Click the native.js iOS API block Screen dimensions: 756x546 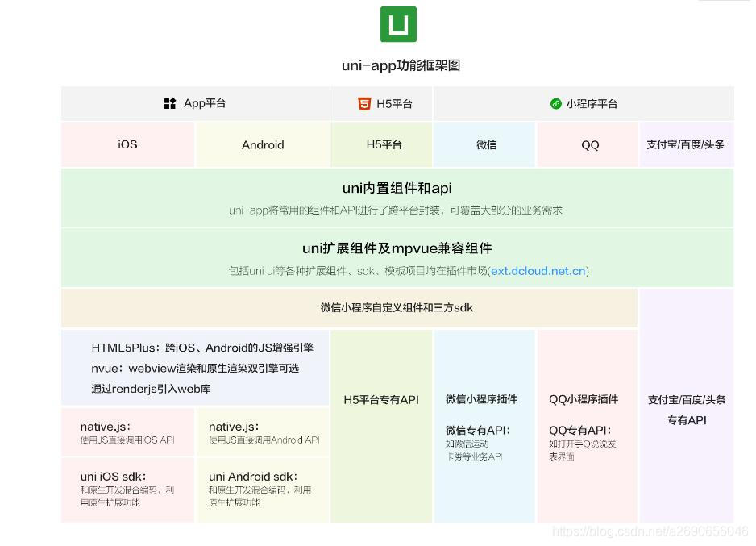click(x=128, y=432)
